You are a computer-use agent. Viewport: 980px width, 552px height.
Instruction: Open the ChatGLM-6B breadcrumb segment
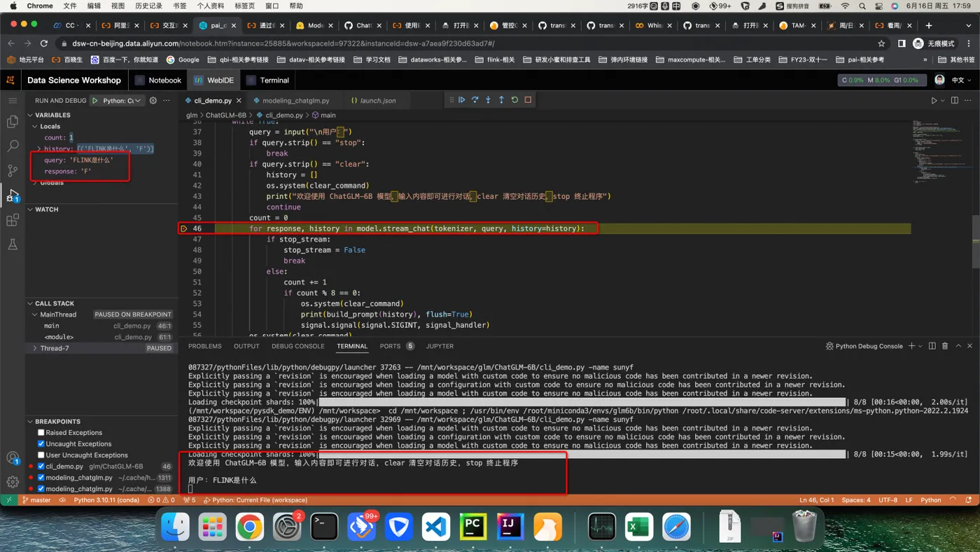225,115
